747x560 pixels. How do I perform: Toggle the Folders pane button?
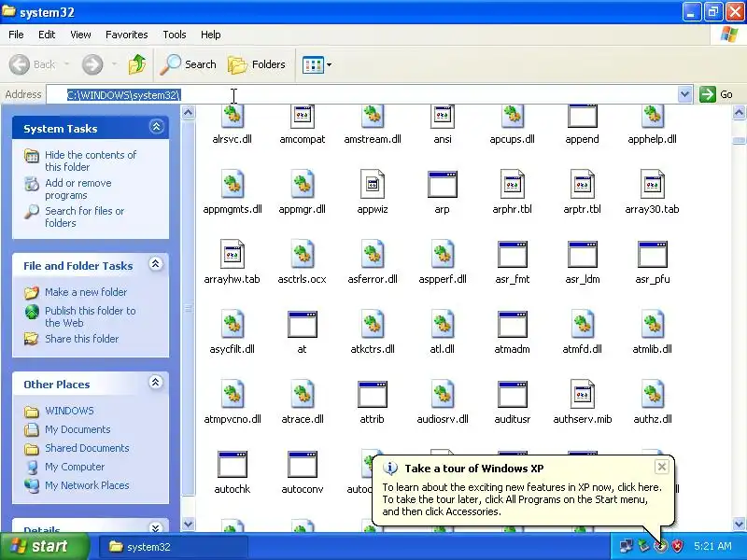pyautogui.click(x=256, y=64)
